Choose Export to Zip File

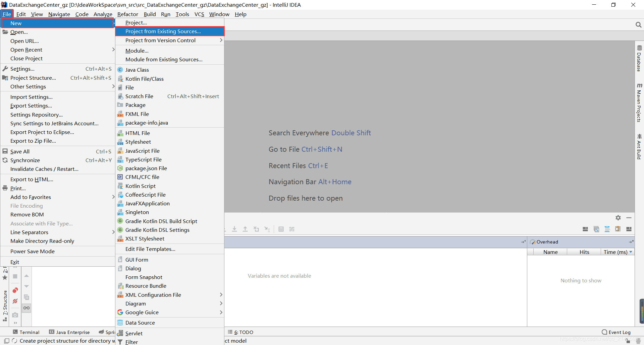point(58,141)
